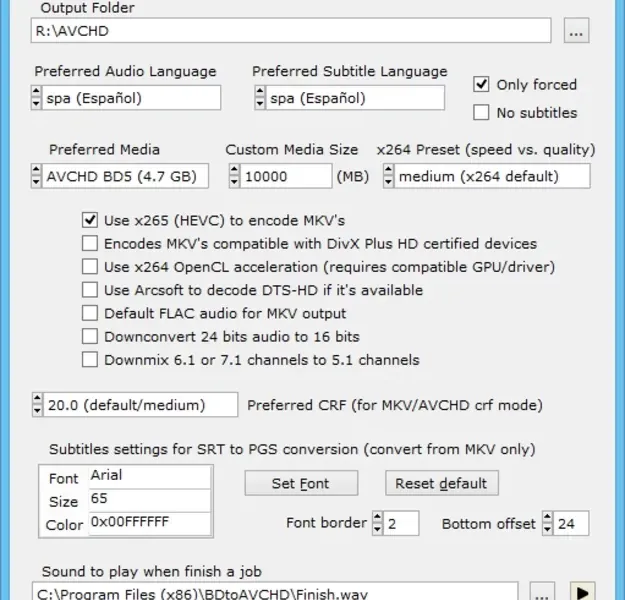
Task: Change the Preferred Subtitle Language selection
Action: pos(261,98)
